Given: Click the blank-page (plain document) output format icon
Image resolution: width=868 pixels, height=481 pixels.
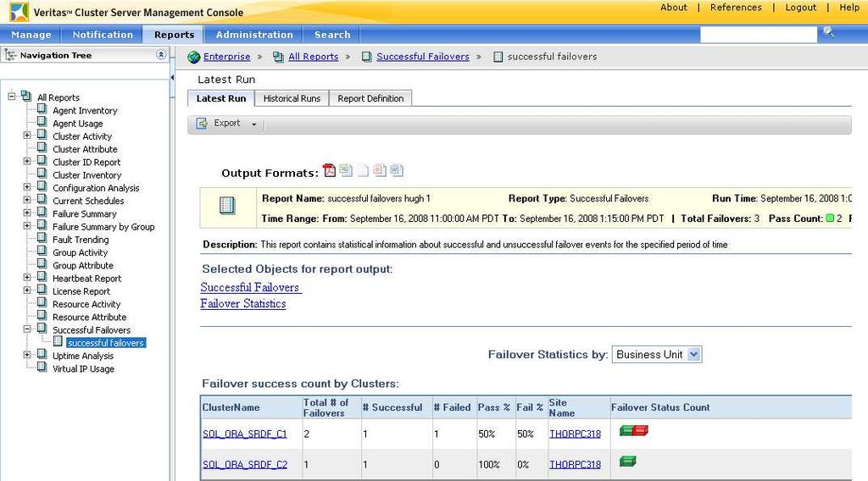Looking at the screenshot, I should point(363,170).
